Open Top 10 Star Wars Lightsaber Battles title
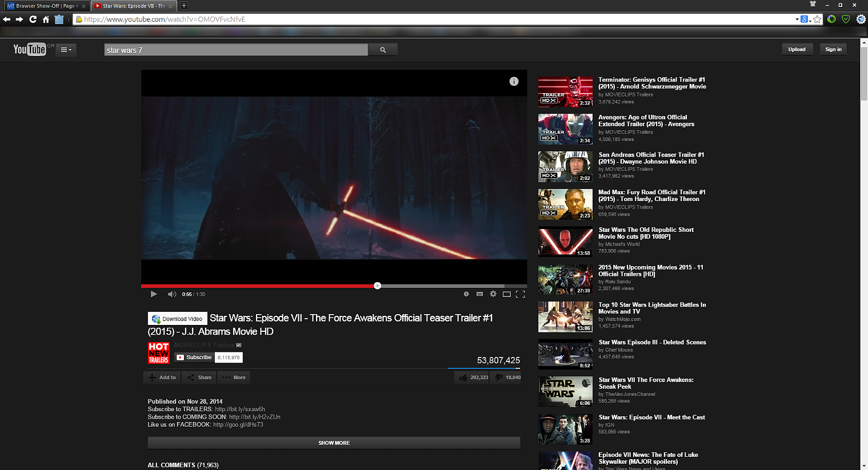 click(x=652, y=308)
